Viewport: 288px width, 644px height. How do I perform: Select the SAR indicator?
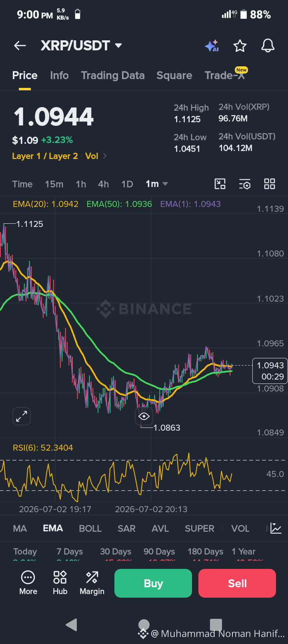coord(126,529)
